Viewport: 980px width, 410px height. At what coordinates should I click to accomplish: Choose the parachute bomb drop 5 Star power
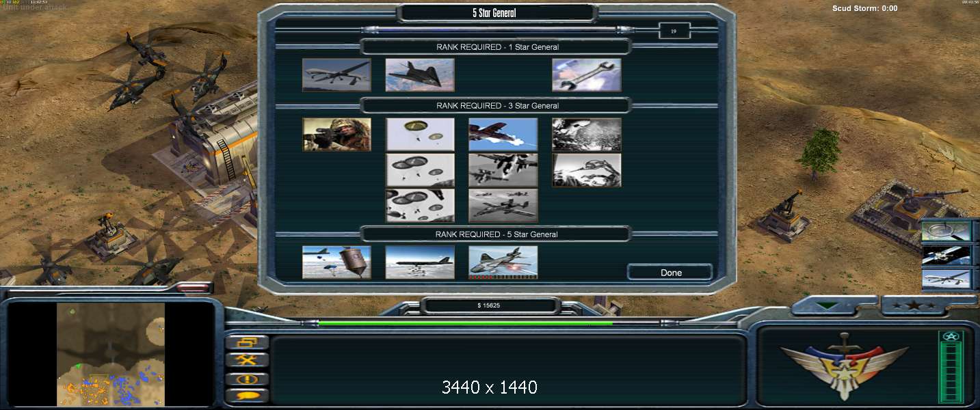(336, 262)
